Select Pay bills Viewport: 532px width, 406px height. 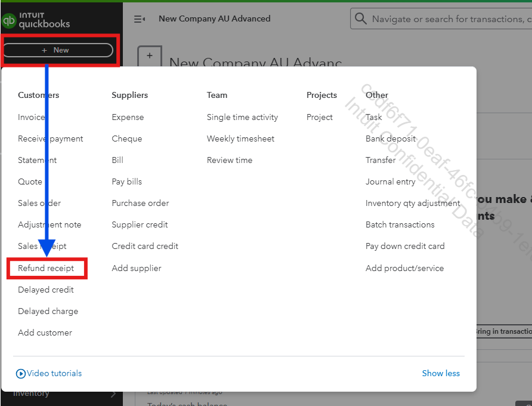pyautogui.click(x=126, y=182)
